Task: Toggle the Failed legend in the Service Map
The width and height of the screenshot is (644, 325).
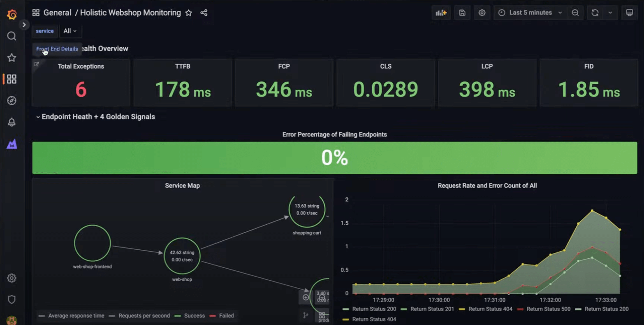Action: (x=226, y=315)
